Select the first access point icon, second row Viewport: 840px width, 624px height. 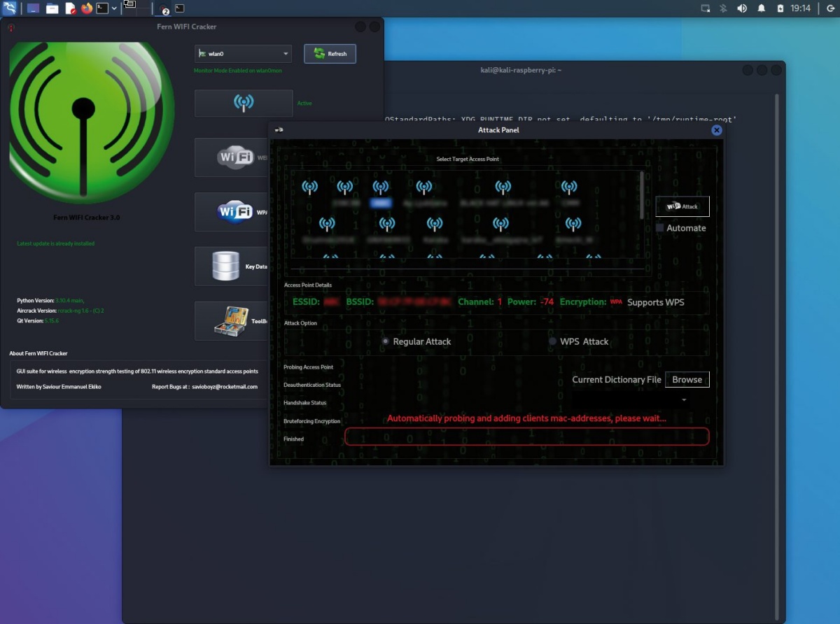click(x=327, y=224)
